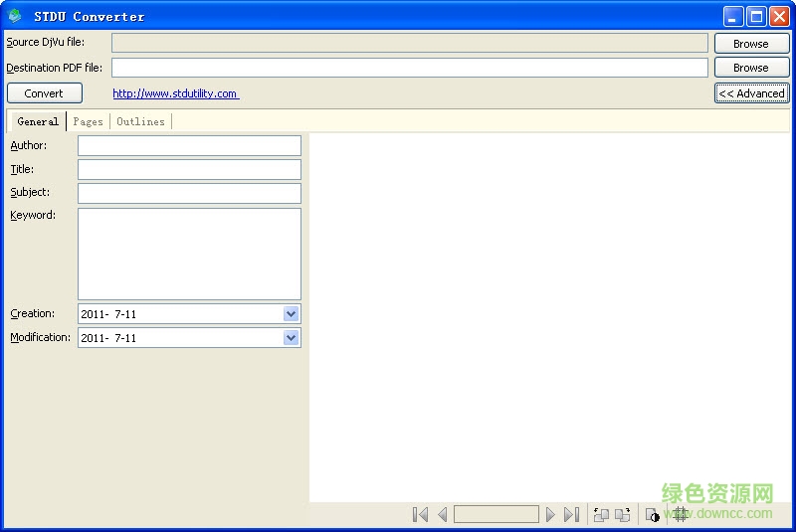Screen dimensions: 796x532
Task: Collapse options with the << Advanced button
Action: [x=751, y=93]
